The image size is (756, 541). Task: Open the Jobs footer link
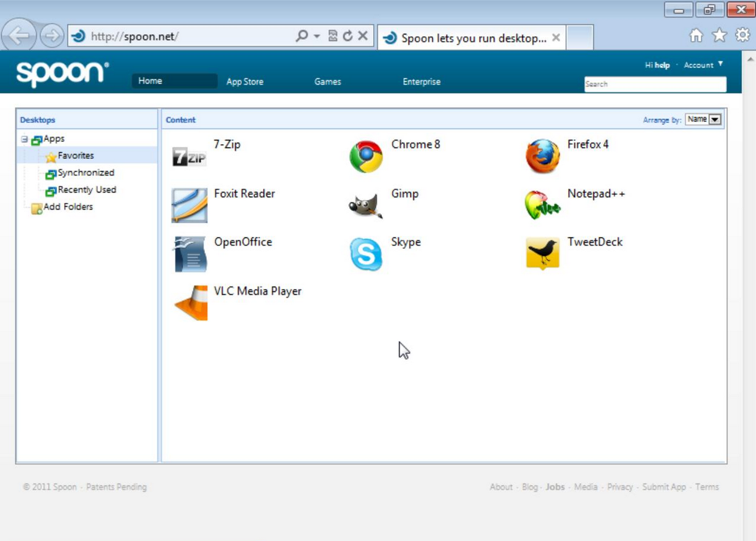coord(555,486)
